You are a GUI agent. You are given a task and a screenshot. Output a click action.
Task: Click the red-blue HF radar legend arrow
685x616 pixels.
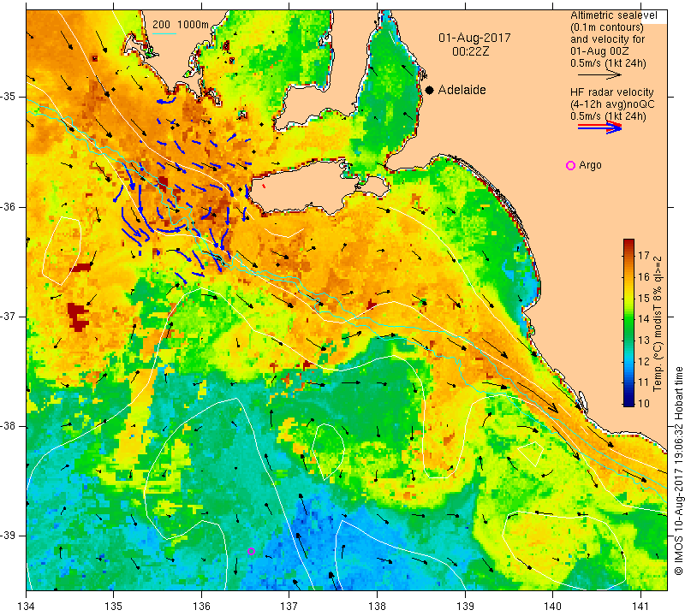[600, 127]
